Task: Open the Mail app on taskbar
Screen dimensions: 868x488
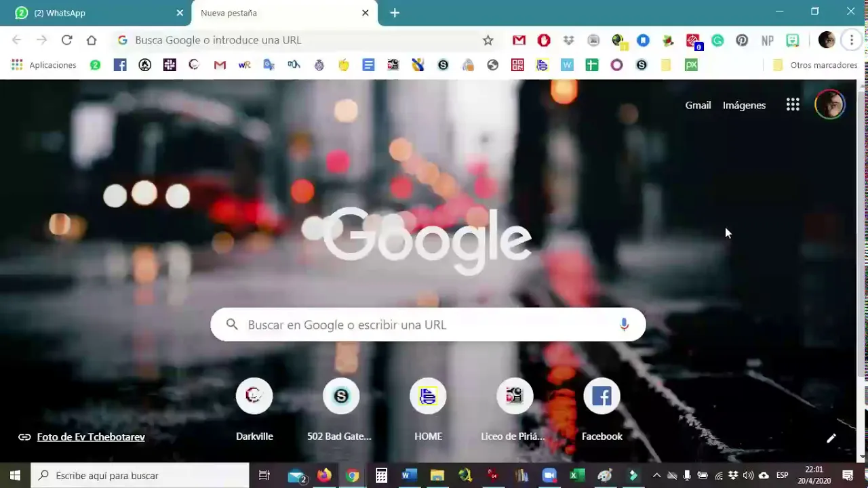Action: click(x=296, y=475)
